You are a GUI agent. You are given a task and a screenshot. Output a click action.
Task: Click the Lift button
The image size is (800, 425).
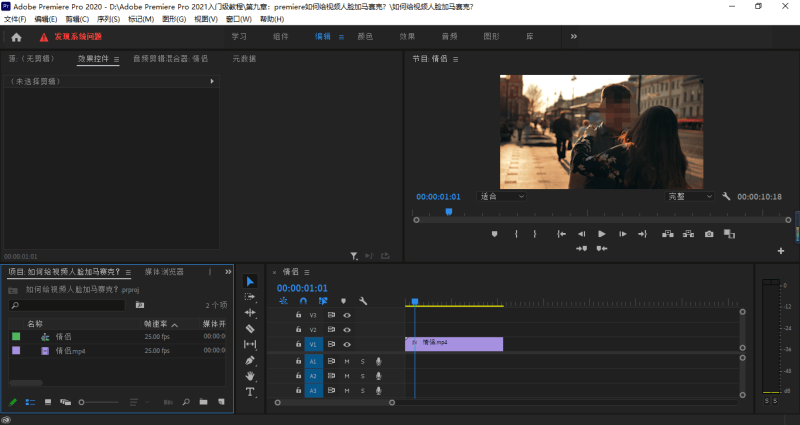[x=667, y=234]
